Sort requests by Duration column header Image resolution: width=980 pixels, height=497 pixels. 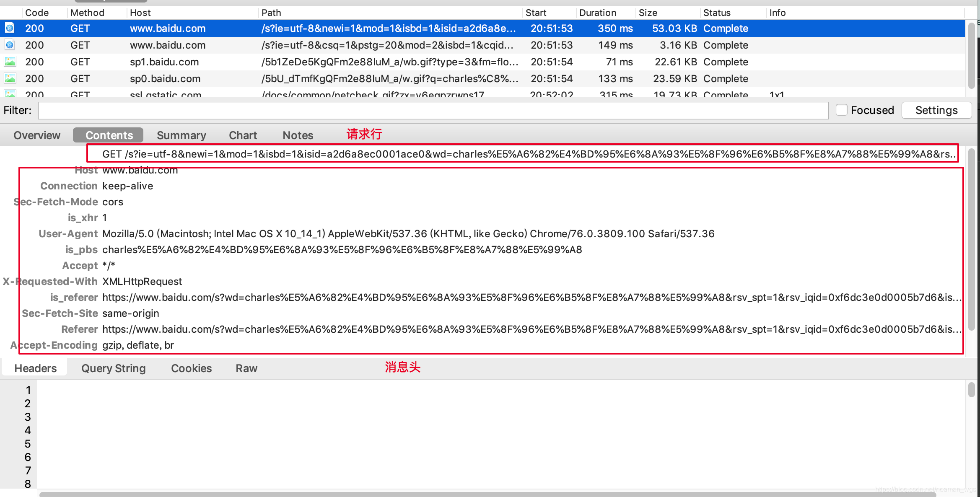[597, 13]
